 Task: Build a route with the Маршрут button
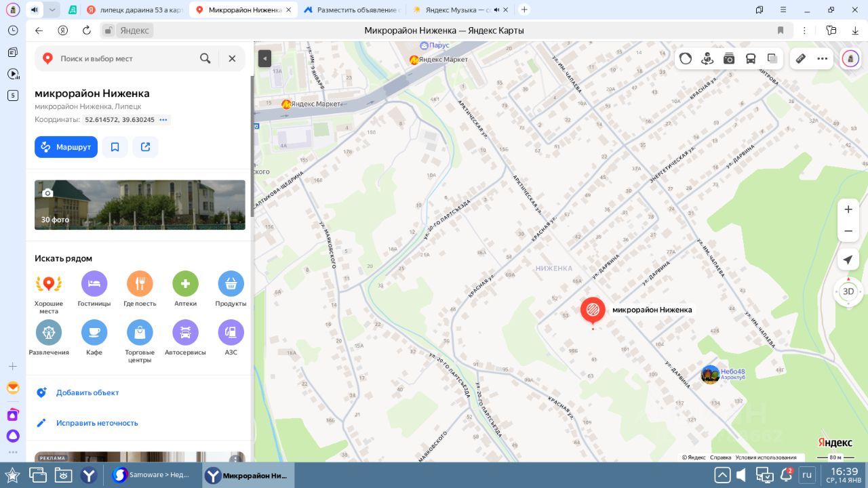pyautogui.click(x=66, y=147)
